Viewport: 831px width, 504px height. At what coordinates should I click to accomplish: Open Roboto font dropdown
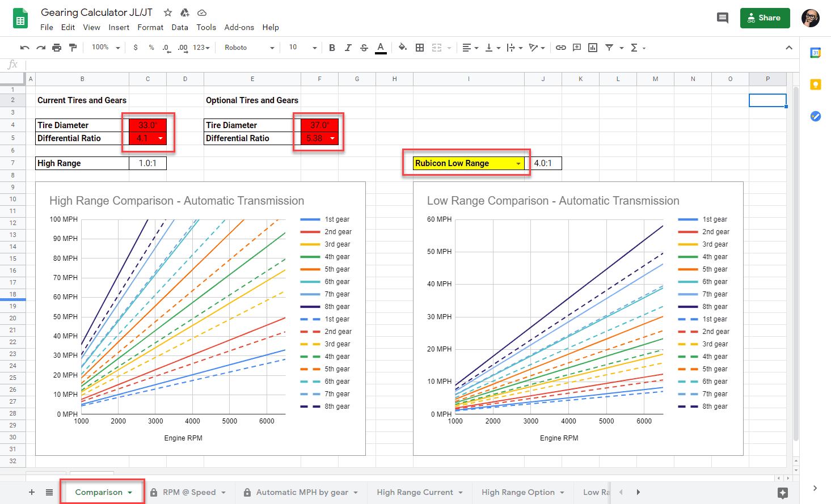coord(249,48)
